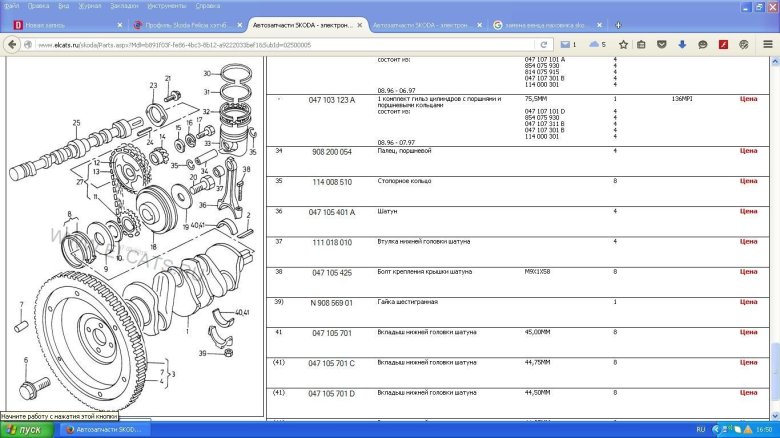Open the Файл menu
Image resolution: width=780 pixels, height=438 pixels.
pyautogui.click(x=11, y=5)
